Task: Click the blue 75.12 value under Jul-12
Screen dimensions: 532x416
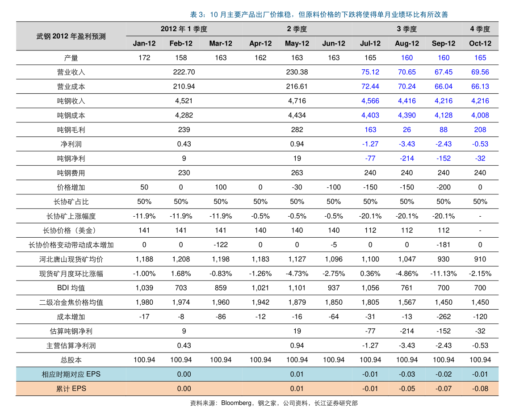Action: coord(370,72)
